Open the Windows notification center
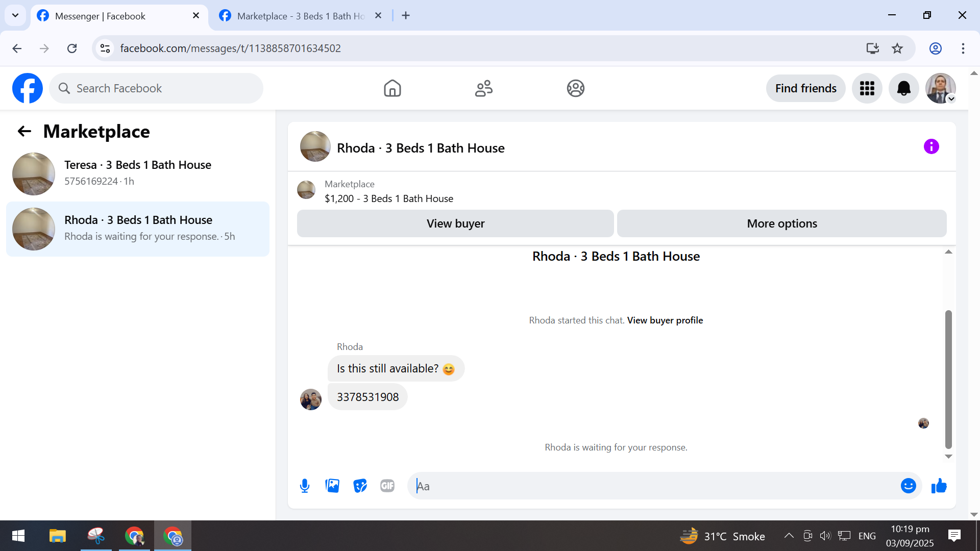The height and width of the screenshot is (551, 980). click(x=954, y=536)
